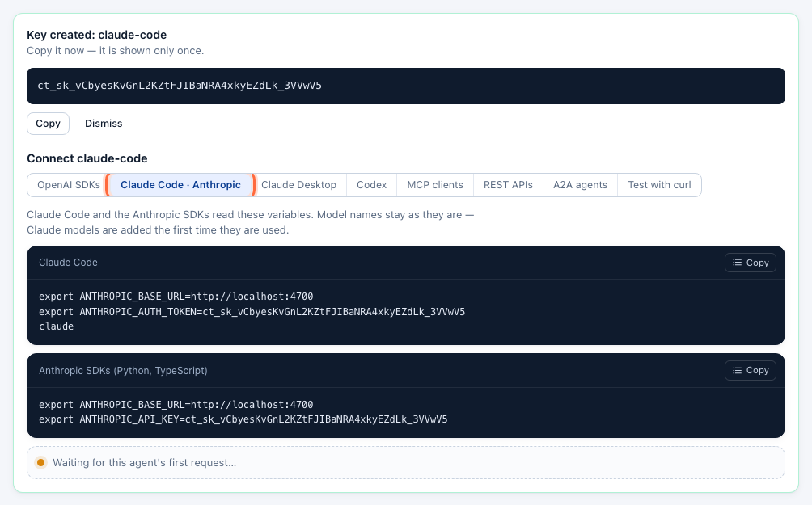Switch to the Codex tab

pos(372,185)
